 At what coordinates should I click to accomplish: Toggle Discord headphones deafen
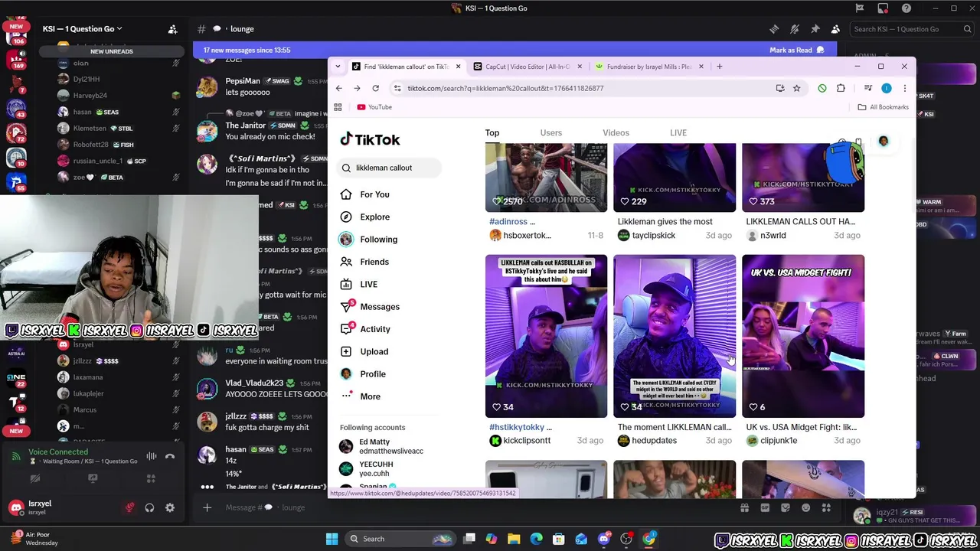(x=149, y=507)
